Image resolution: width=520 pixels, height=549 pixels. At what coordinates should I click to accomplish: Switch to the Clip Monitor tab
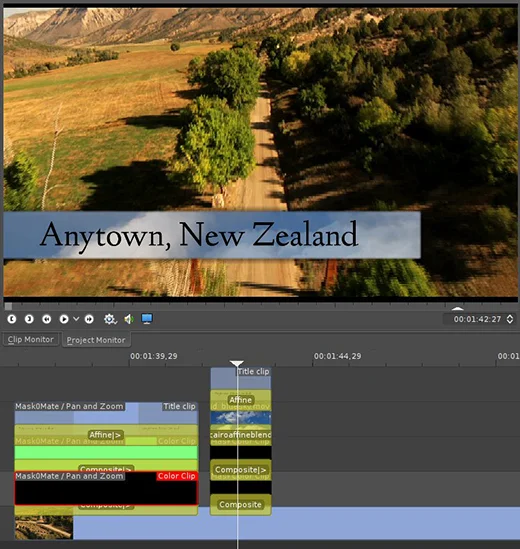[30, 339]
